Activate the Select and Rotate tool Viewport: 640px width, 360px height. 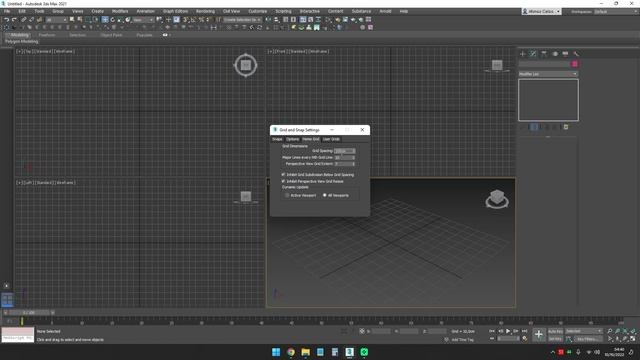click(x=113, y=20)
